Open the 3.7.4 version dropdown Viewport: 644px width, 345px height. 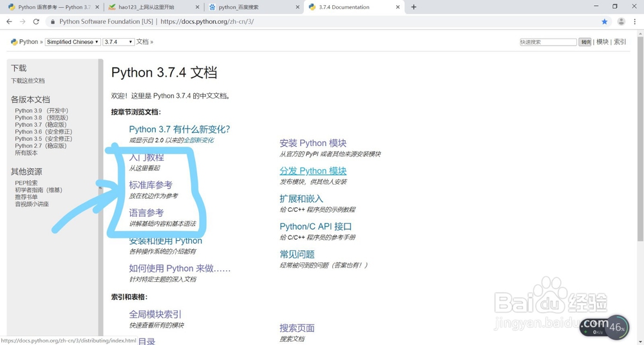click(118, 42)
